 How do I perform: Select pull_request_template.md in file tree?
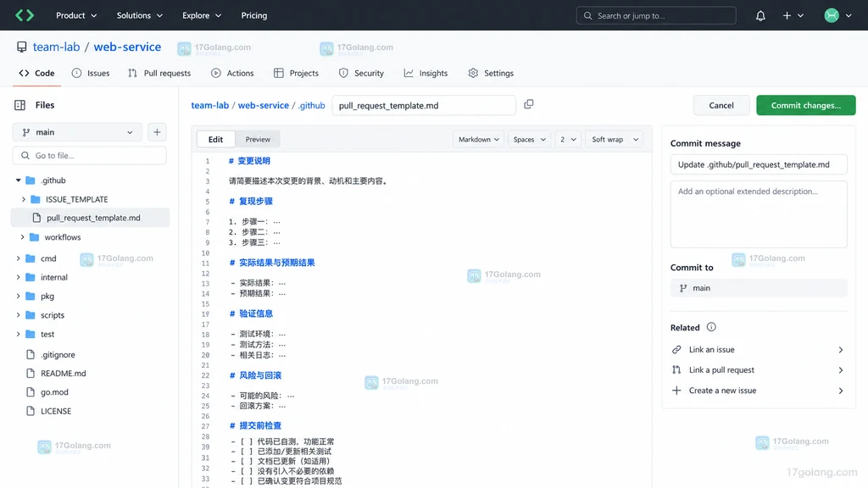90,218
